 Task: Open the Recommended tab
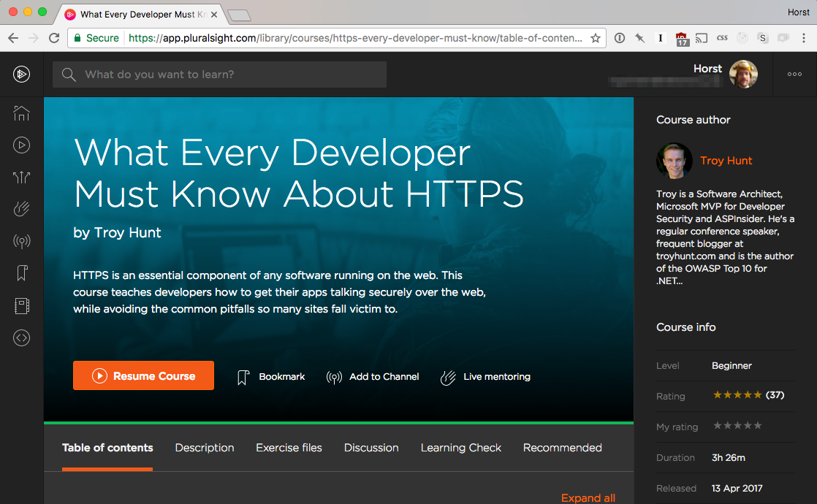tap(562, 448)
